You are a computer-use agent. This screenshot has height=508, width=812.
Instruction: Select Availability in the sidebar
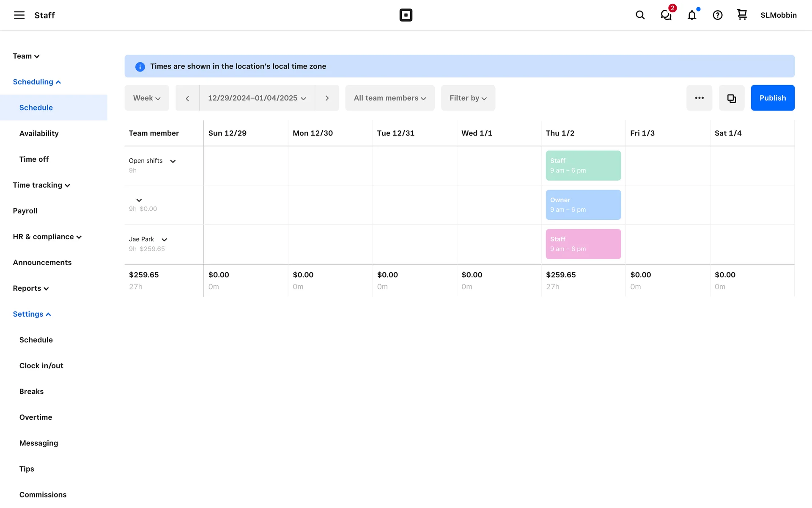39,133
